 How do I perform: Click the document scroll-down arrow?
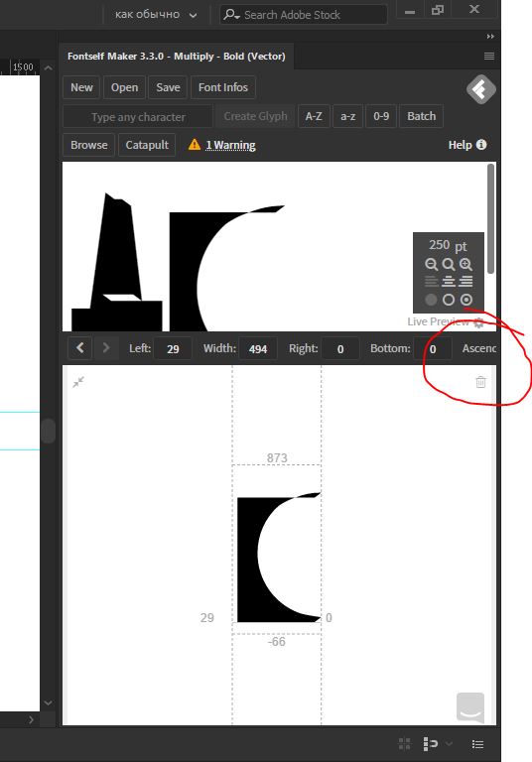coord(48,702)
